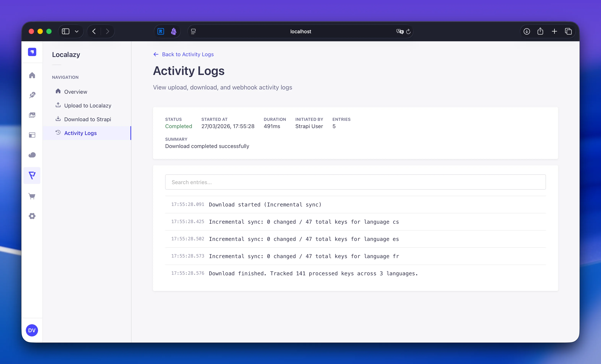Open the Marketplace cart icon
The height and width of the screenshot is (364, 601).
point(32,196)
